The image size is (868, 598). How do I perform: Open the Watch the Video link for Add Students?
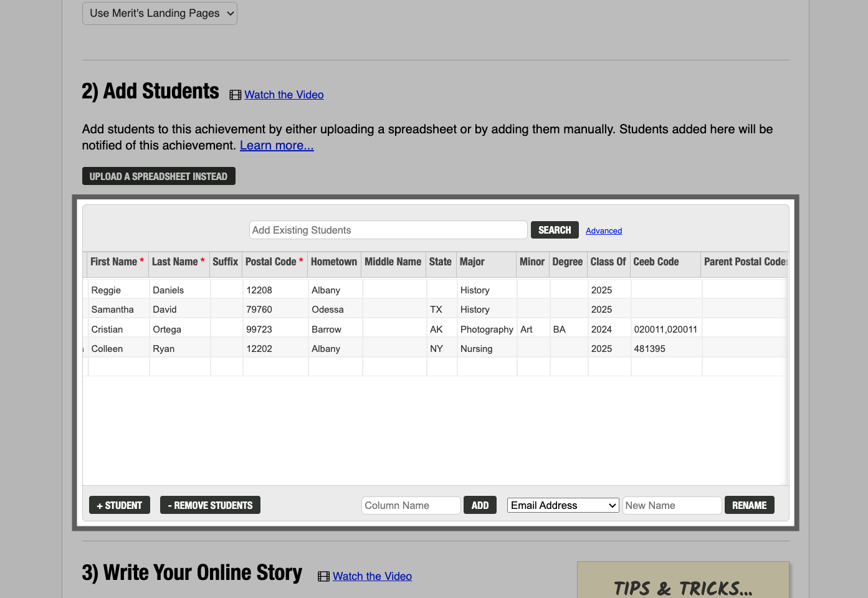click(x=284, y=94)
